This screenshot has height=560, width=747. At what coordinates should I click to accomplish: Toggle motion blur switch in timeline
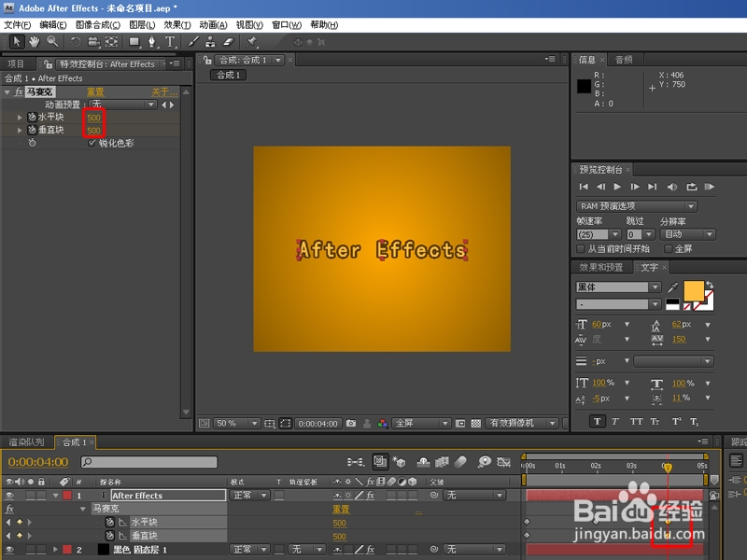459,461
